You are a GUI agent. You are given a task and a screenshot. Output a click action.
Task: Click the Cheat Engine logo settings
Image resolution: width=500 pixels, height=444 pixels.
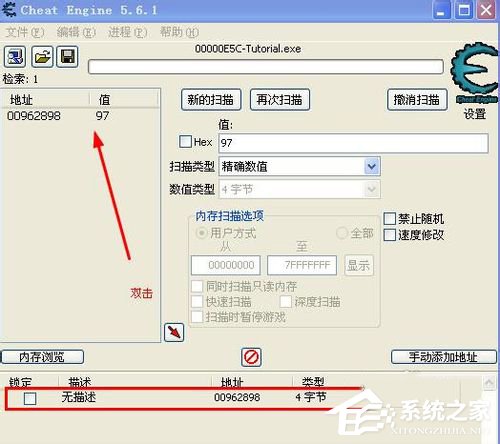[474, 73]
